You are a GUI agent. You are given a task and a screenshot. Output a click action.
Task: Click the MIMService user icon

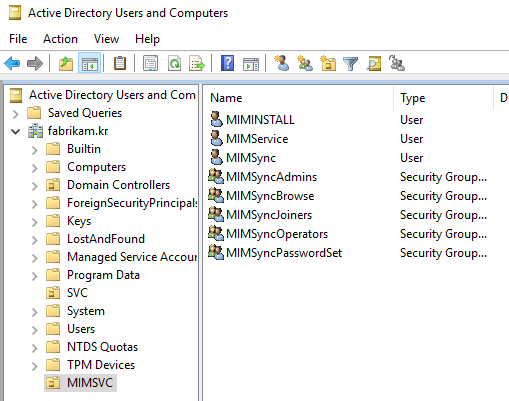point(216,138)
